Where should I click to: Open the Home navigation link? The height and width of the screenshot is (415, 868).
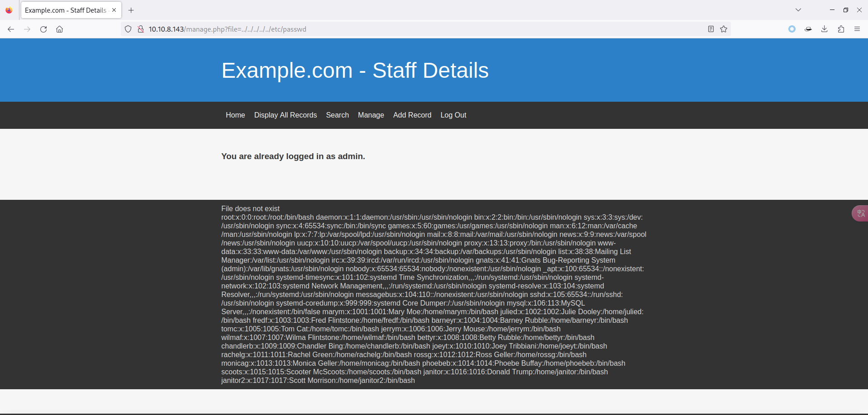pyautogui.click(x=235, y=115)
